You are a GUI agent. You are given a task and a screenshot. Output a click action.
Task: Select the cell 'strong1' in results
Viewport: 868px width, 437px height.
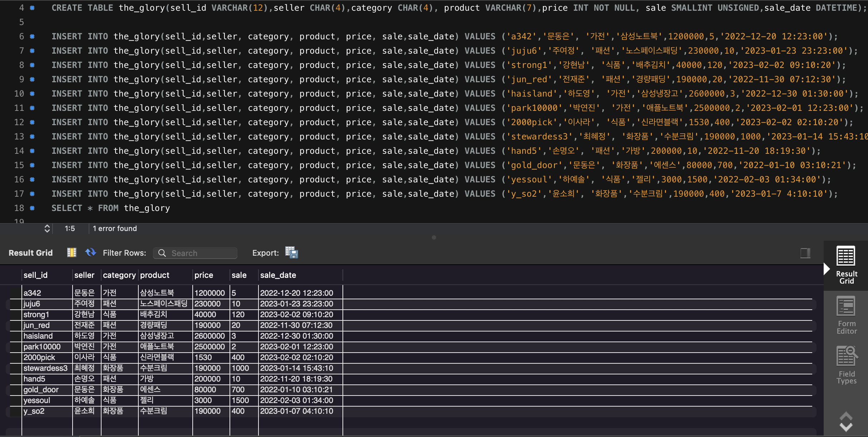click(x=47, y=314)
